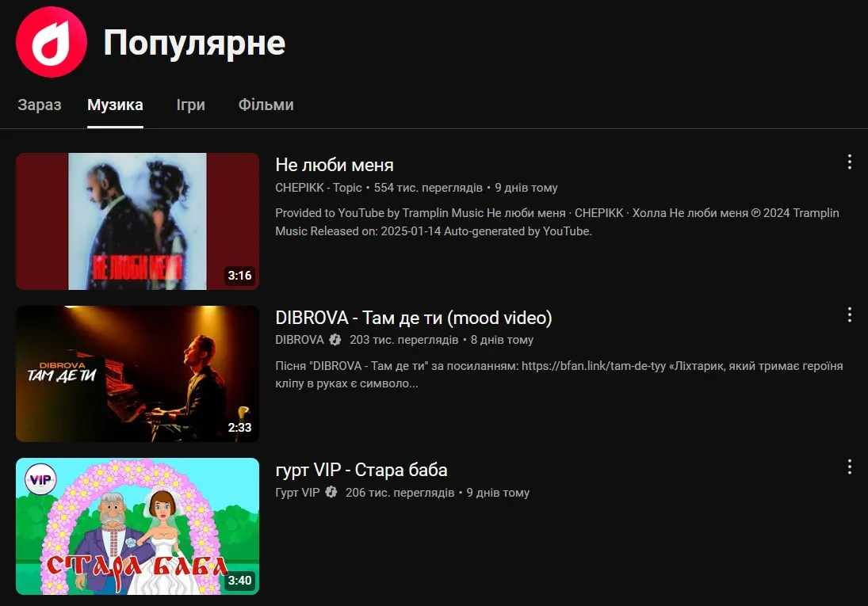Open the DIBROVA Там де ти thumbnail
Viewport: 868px width, 606px height.
click(137, 374)
